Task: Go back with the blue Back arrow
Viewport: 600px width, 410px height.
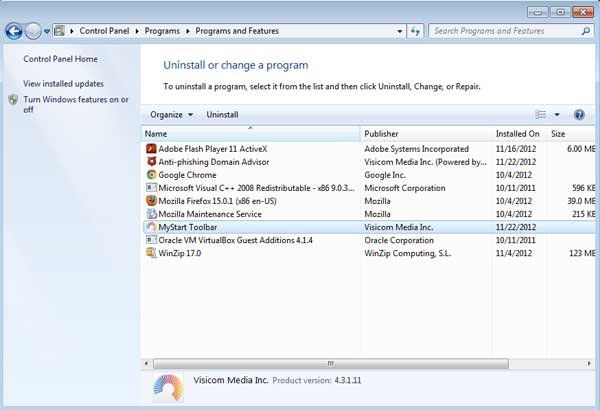Action: click(x=14, y=31)
